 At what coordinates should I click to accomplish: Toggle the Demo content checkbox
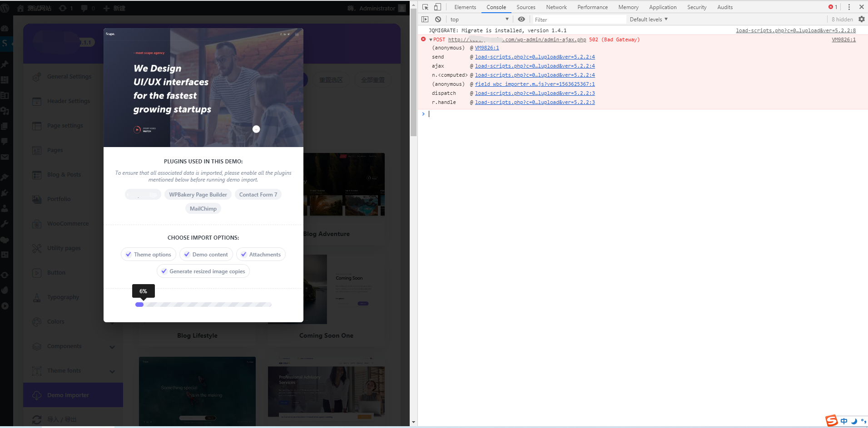(x=187, y=255)
